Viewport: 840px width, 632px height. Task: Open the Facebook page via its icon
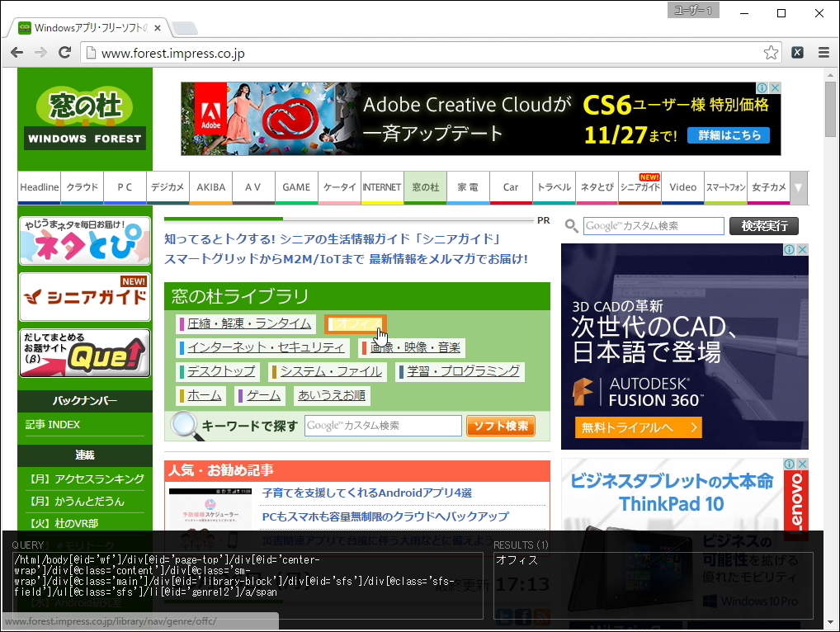(523, 615)
